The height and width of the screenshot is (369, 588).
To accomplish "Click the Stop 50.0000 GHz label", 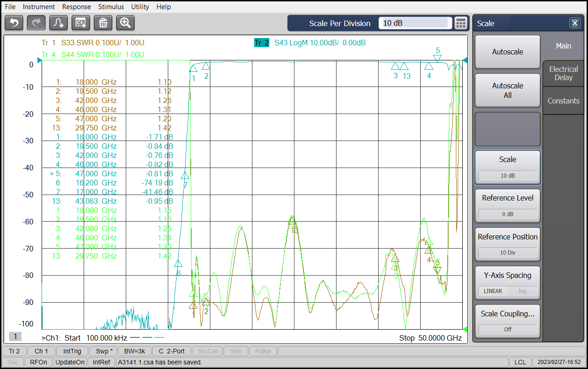I will [430, 338].
